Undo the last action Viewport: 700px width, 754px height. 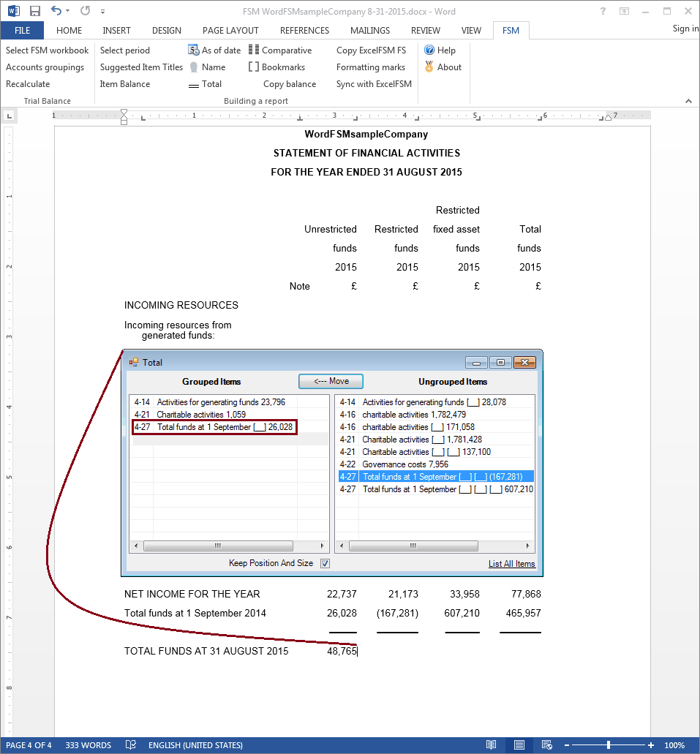tap(56, 10)
